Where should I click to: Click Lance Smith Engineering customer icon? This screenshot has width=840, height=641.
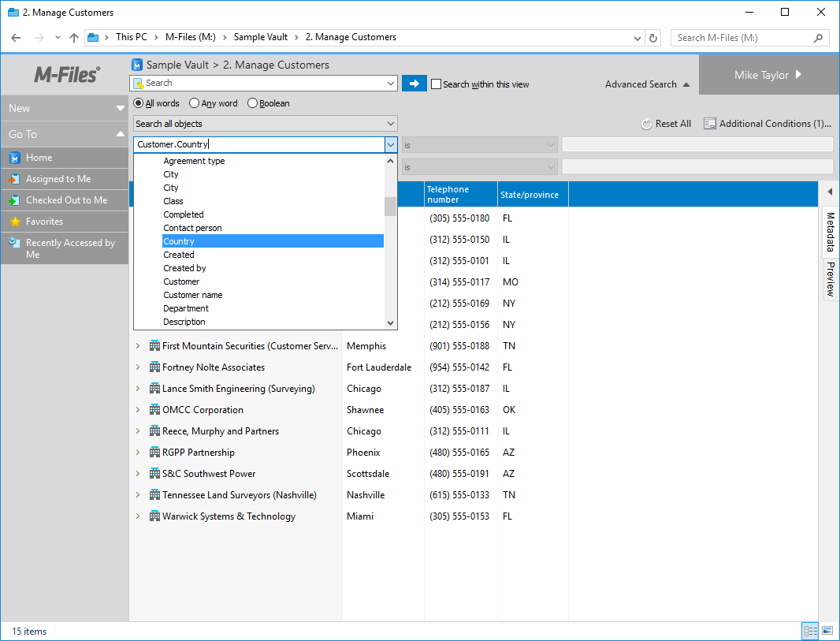(154, 389)
